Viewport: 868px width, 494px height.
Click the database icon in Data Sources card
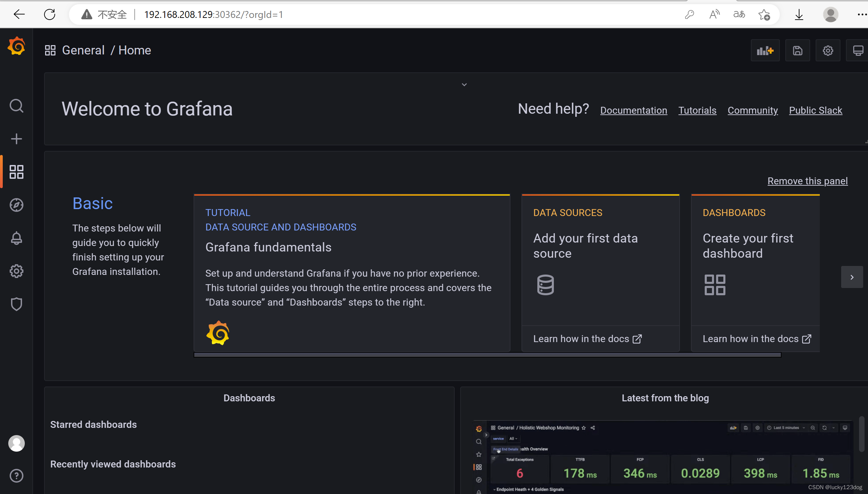click(545, 285)
